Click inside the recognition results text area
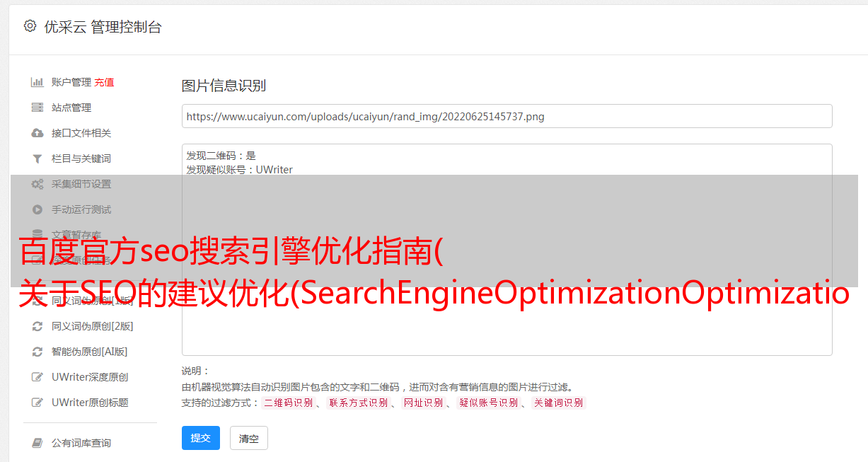 (507, 250)
